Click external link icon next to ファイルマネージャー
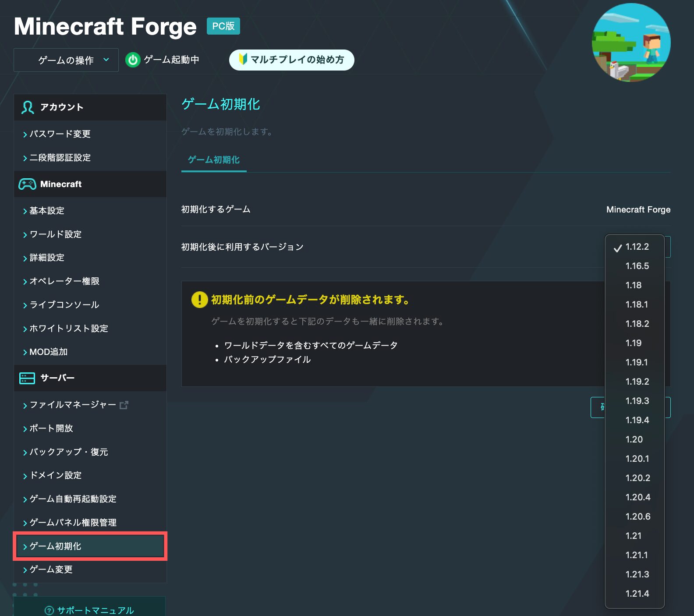The height and width of the screenshot is (616, 694). tap(124, 405)
